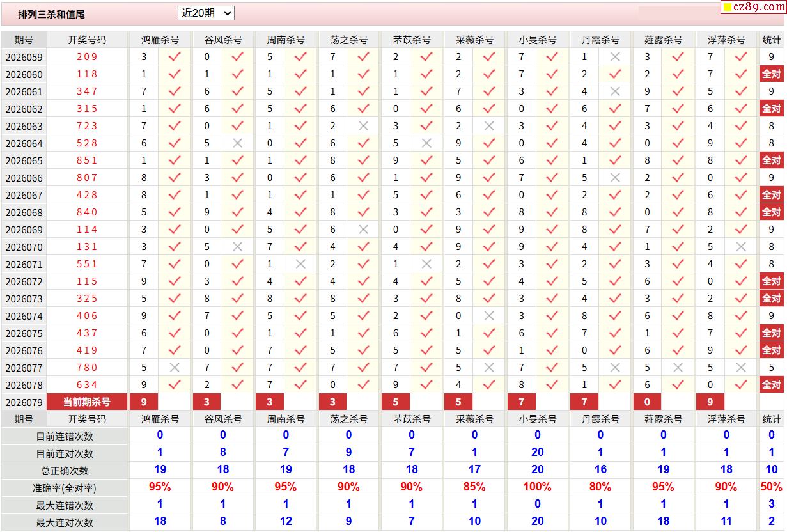Click the gray X in row 2026077 蕤露杀号

[x=678, y=368]
